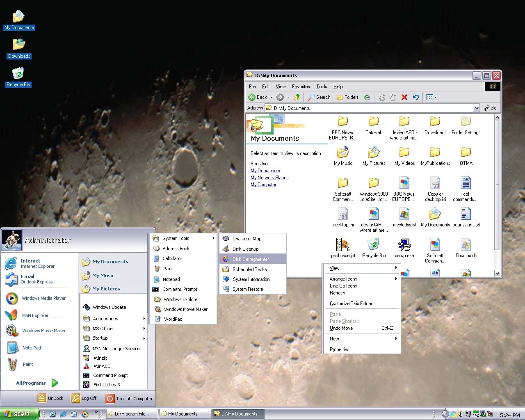
Task: Click the Copy To toolbar icon
Action: click(x=393, y=97)
